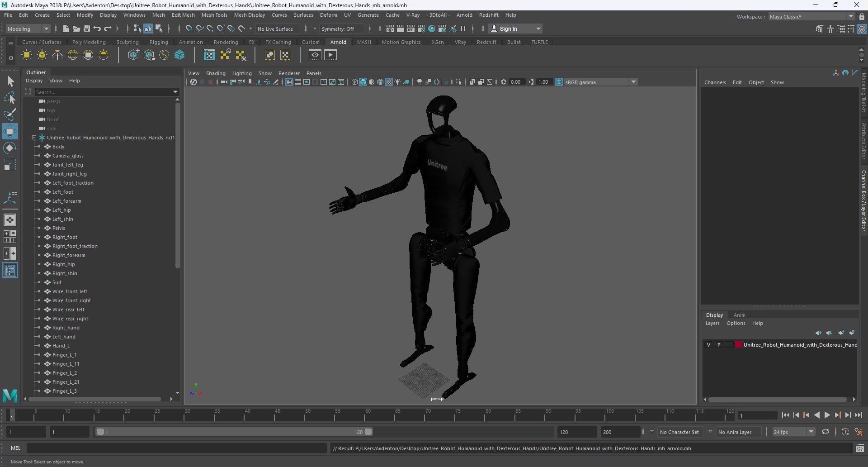Click the IPR render icon

point(411,29)
